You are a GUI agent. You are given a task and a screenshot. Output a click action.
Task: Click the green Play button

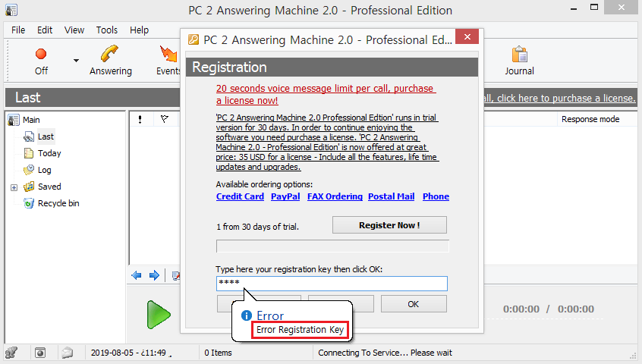point(159,315)
